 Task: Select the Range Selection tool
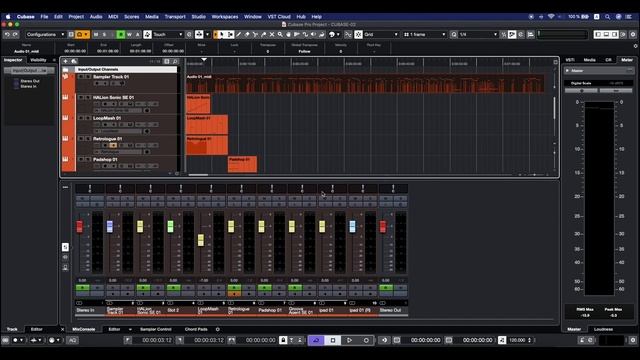(x=231, y=35)
